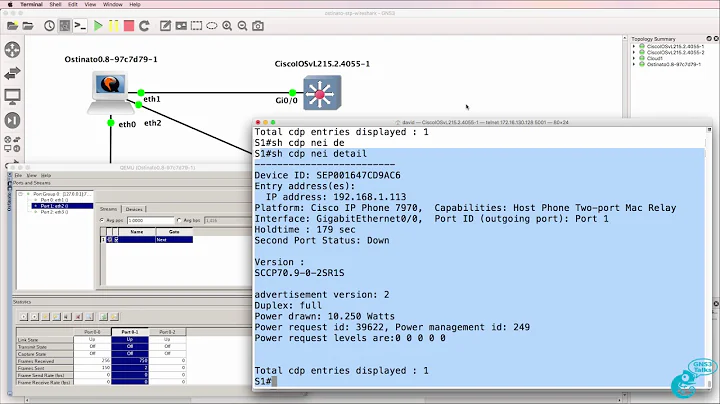
Task: Open the Apple menu
Action: [x=10, y=4]
